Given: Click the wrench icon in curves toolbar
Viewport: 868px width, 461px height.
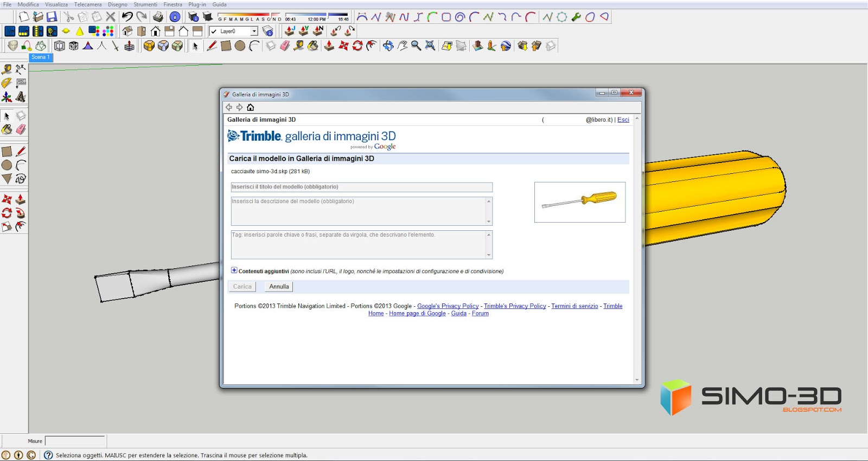Looking at the screenshot, I should coord(576,17).
